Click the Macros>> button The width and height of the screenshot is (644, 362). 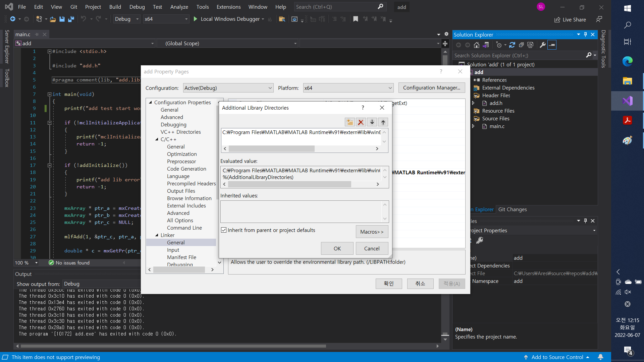pyautogui.click(x=372, y=232)
